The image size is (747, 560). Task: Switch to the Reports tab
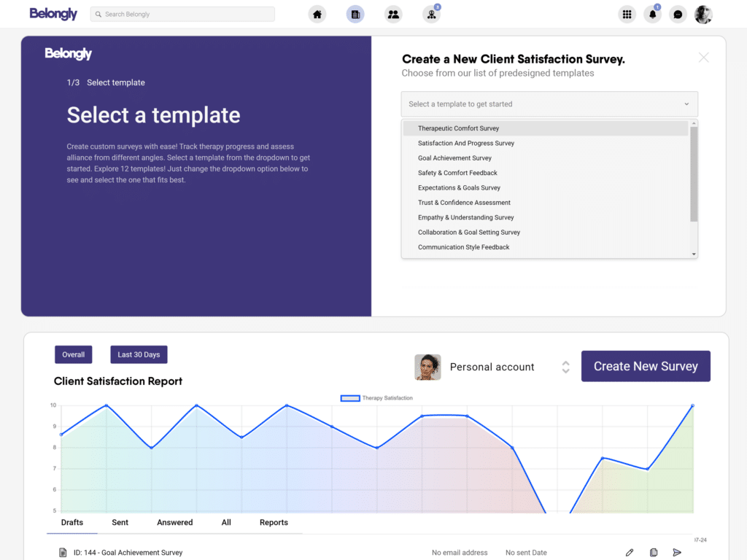tap(274, 522)
